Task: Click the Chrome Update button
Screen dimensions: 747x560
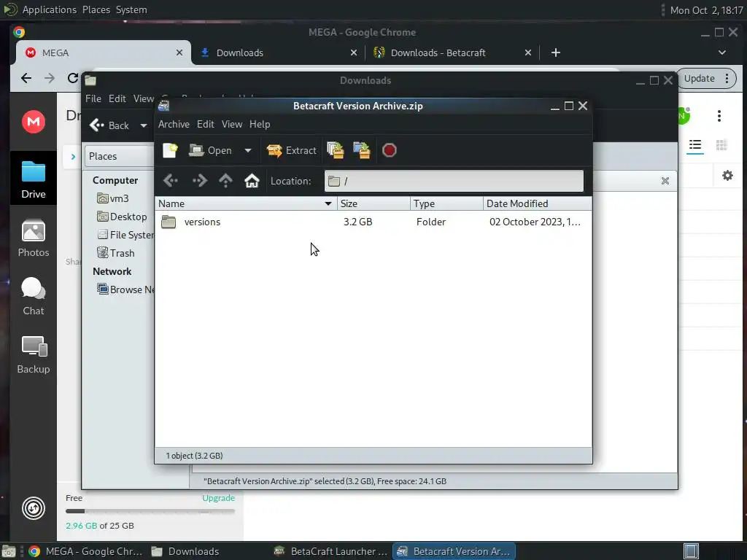Action: [705, 79]
